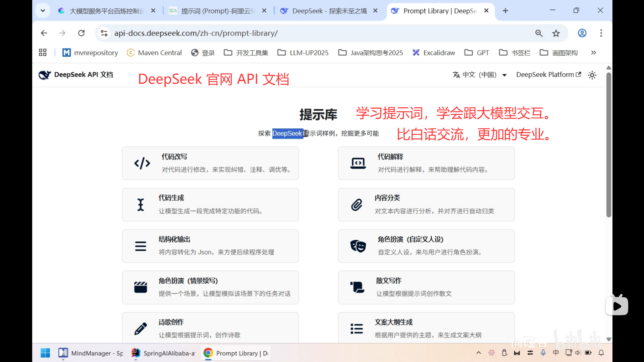Screen dimensions: 644x362
Task: Click the text cursor icon for 代码生成
Action: pyautogui.click(x=141, y=205)
